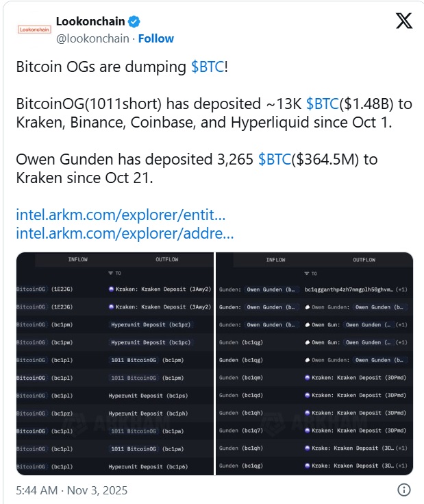Screen dimensions: 424x504
Task: Open the @lookonchain handle
Action: point(92,38)
